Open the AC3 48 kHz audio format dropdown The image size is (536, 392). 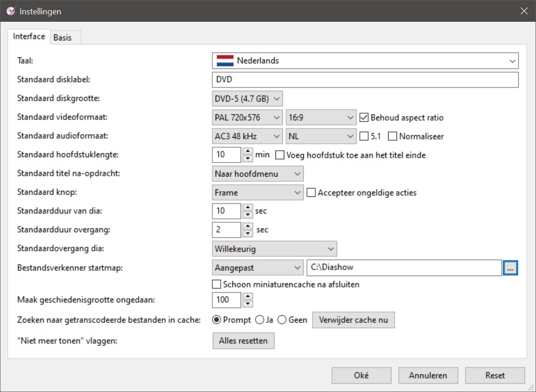247,136
